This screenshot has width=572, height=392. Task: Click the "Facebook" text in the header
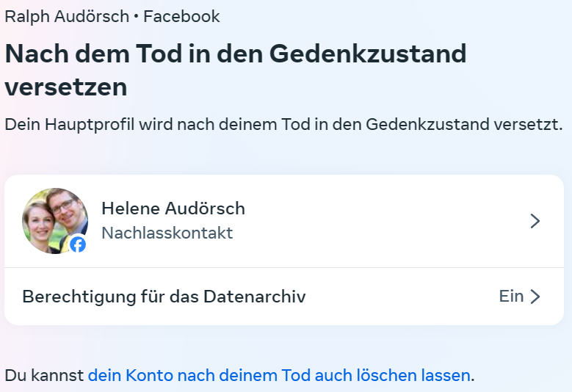181,16
